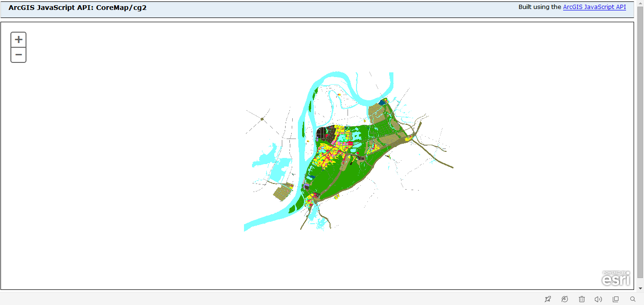The image size is (644, 305).
Task: Click the rocket icon in status bar
Action: [x=548, y=299]
